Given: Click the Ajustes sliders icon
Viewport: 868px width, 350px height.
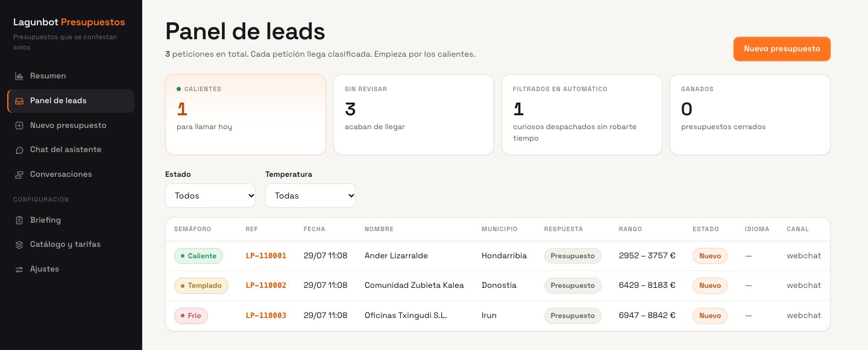Looking at the screenshot, I should (x=19, y=269).
